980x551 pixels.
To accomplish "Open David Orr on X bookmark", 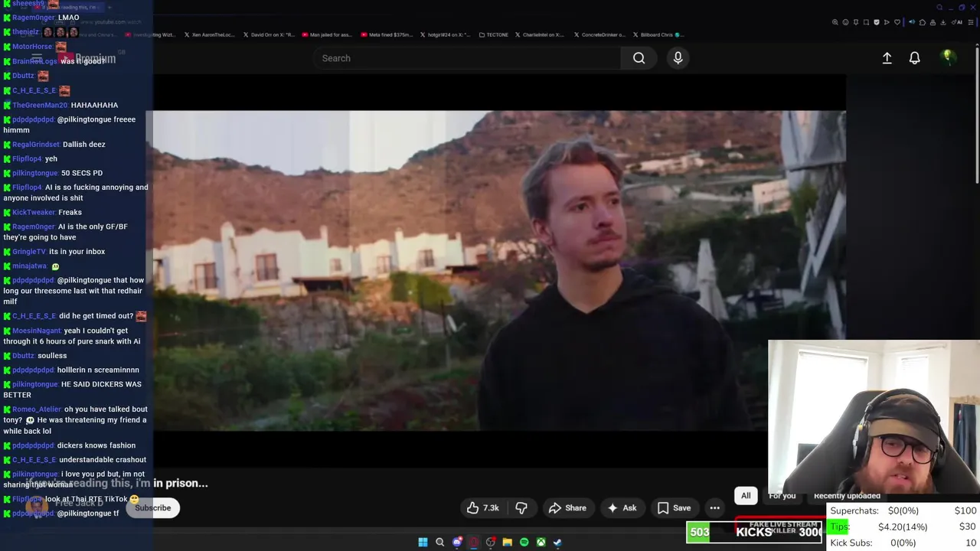I will coord(268,34).
